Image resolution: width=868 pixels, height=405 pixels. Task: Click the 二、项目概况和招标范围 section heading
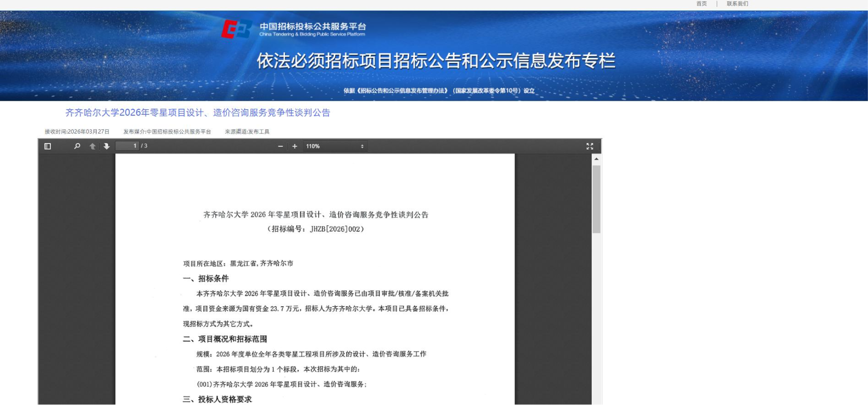pos(225,339)
